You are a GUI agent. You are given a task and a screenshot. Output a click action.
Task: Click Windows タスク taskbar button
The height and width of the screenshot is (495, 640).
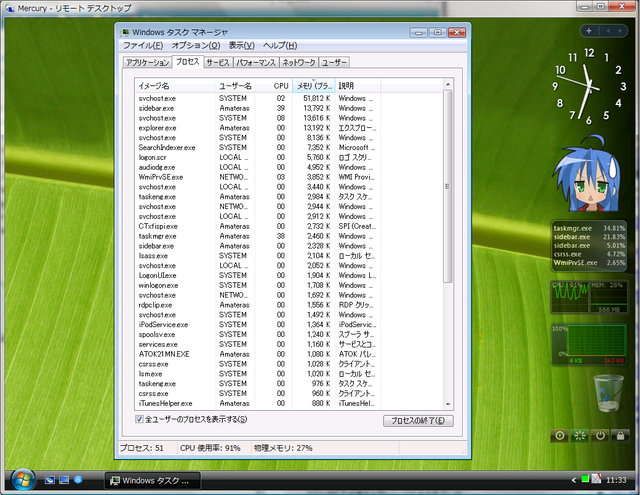[152, 480]
